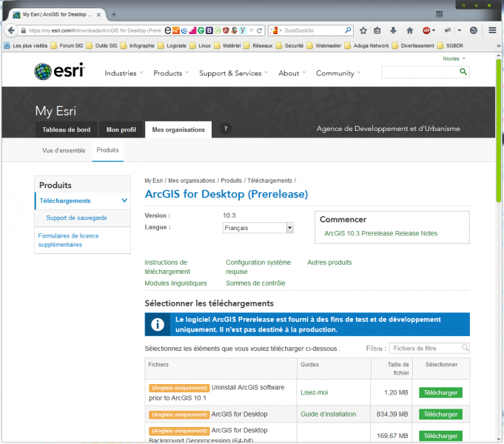Switch to the Vue d'ensemble tab
This screenshot has height=444, width=504.
[x=64, y=150]
